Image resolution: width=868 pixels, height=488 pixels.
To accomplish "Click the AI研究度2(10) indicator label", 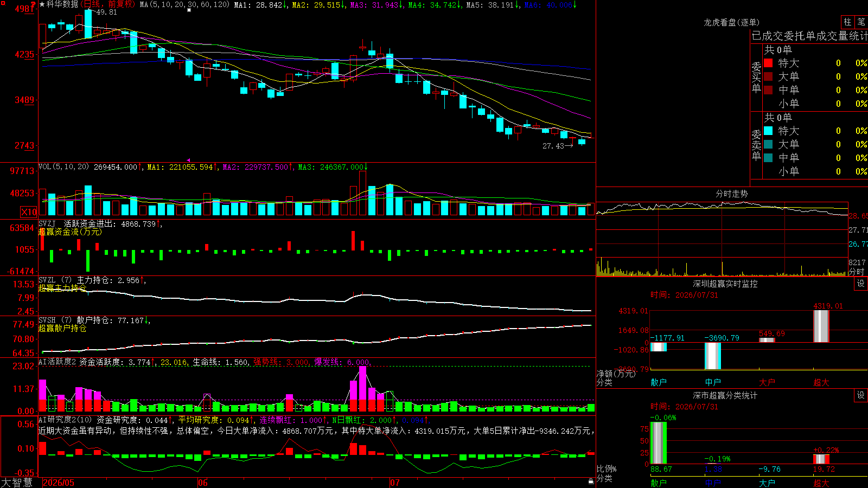I will pyautogui.click(x=66, y=420).
